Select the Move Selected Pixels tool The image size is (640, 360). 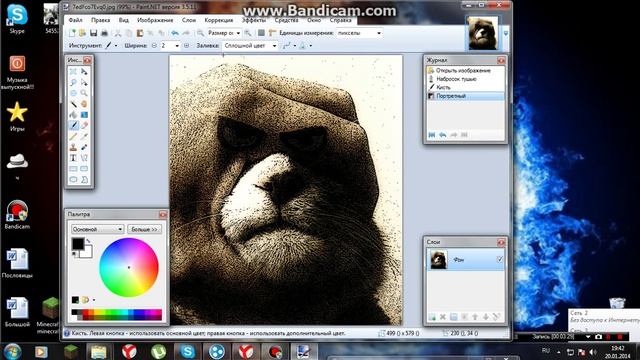coord(84,71)
